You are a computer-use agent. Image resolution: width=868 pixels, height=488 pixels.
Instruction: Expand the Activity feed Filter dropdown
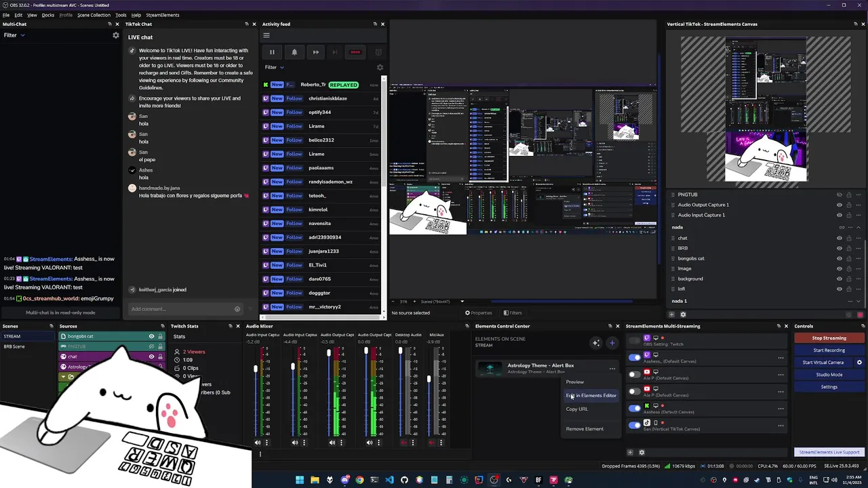tap(275, 67)
